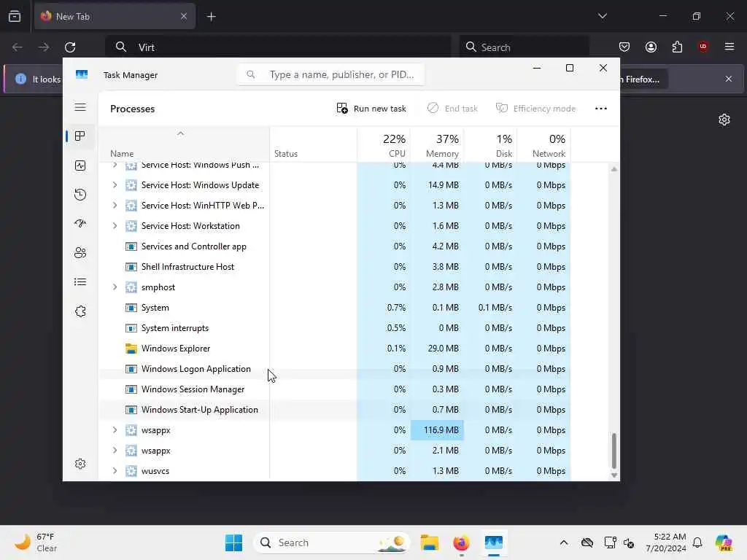The image size is (747, 560).
Task: Open the Services sidebar icon
Action: 80,311
